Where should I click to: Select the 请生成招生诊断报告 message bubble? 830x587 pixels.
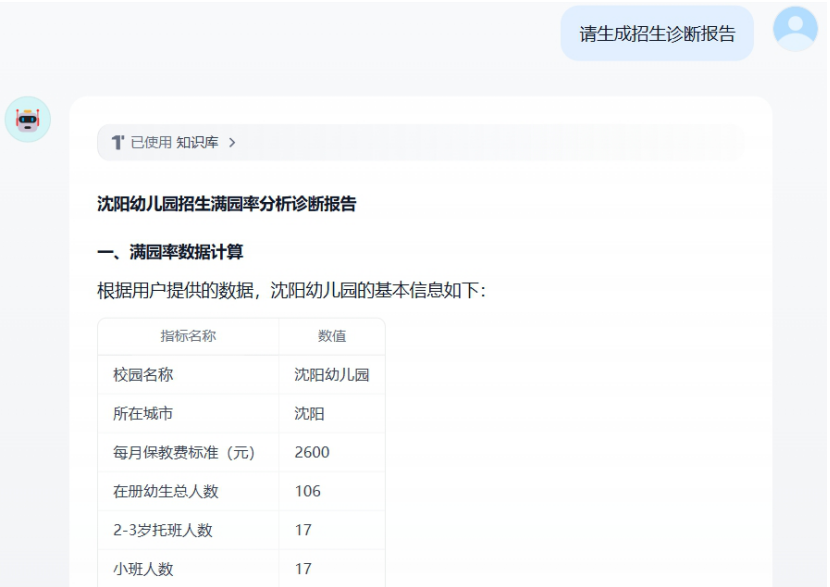point(657,34)
